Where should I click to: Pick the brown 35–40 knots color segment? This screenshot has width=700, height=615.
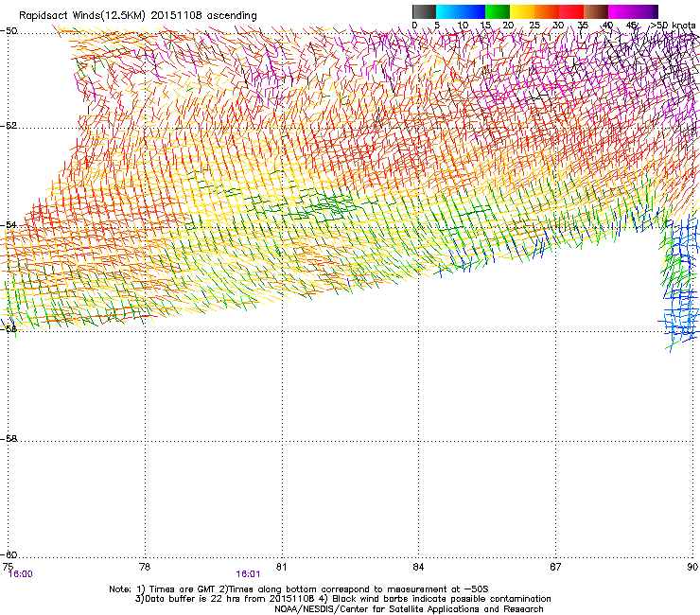pyautogui.click(x=596, y=11)
